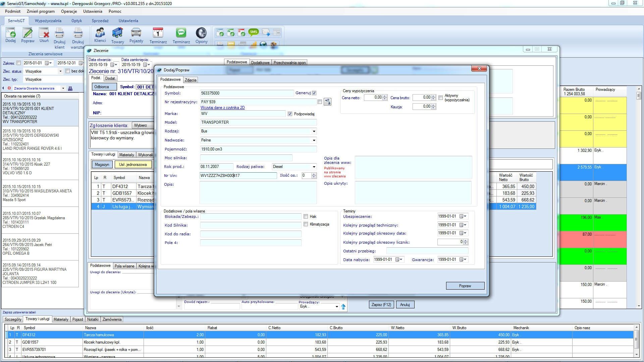Enable the Klimatyzacja checkbox

[306, 224]
